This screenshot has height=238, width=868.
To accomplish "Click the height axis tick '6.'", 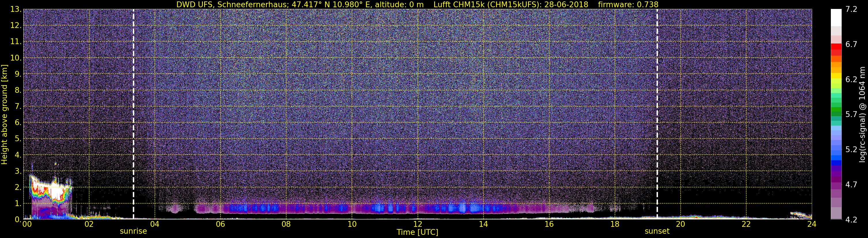I will click(18, 123).
